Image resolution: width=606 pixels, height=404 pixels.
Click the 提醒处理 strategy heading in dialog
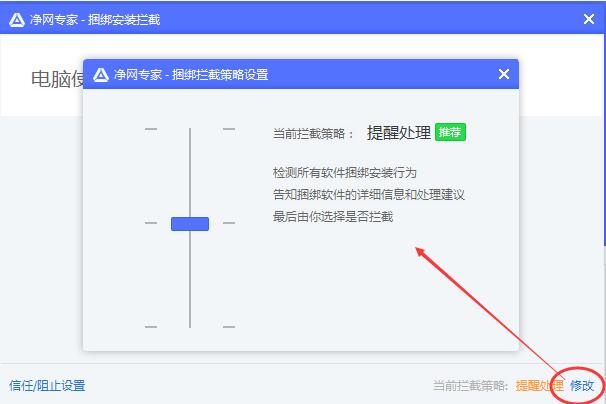click(398, 132)
